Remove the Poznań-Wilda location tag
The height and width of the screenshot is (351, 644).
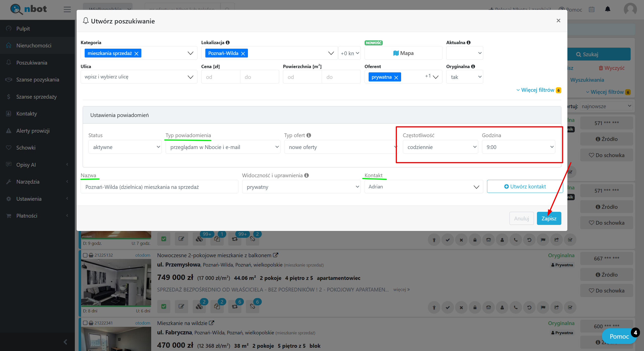(x=243, y=53)
